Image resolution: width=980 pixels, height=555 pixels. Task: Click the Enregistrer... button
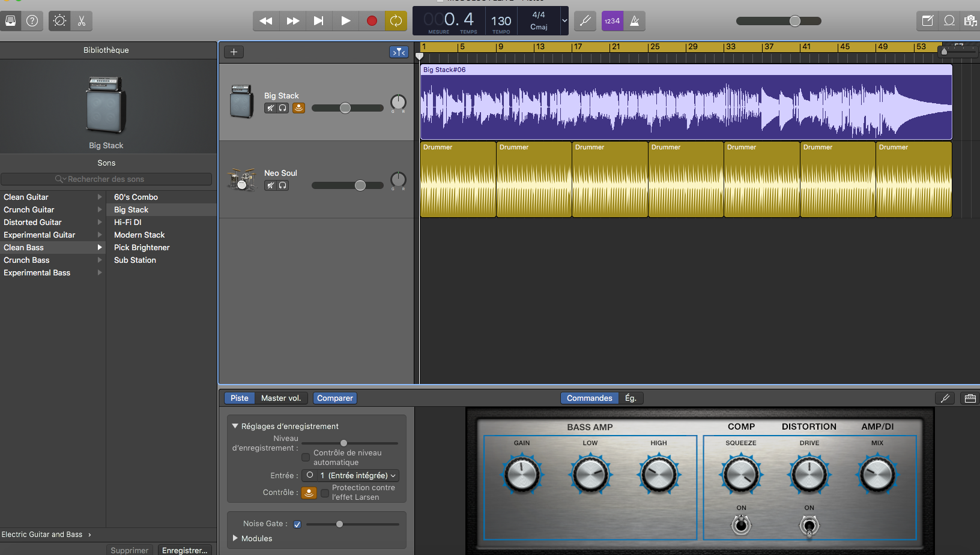pyautogui.click(x=184, y=550)
